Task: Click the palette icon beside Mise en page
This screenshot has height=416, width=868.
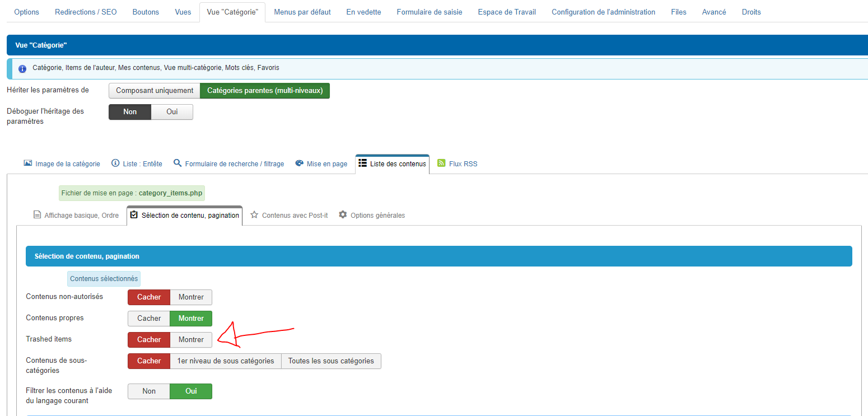Action: [299, 163]
